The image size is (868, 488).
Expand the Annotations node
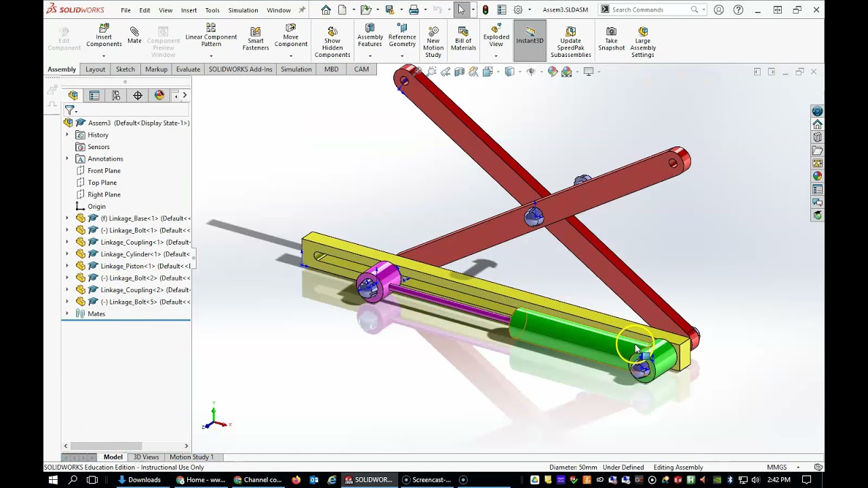click(x=67, y=159)
